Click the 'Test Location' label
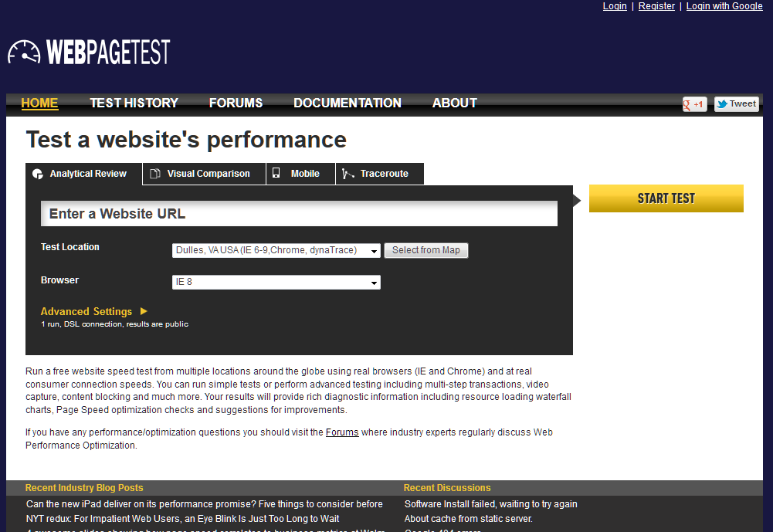The width and height of the screenshot is (773, 532). tap(70, 247)
